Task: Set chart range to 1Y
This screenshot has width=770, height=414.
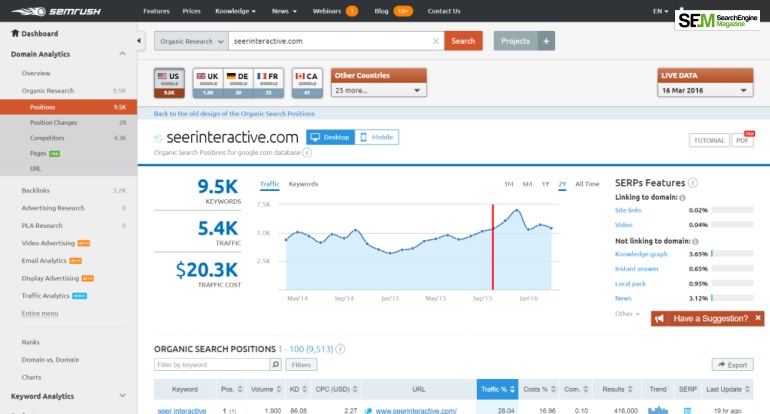Action: 545,184
